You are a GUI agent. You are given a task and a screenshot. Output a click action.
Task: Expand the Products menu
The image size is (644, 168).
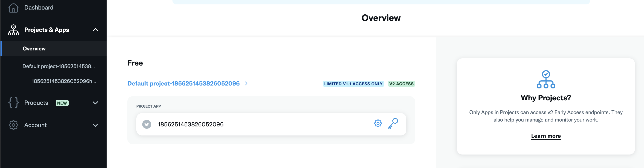click(95, 103)
